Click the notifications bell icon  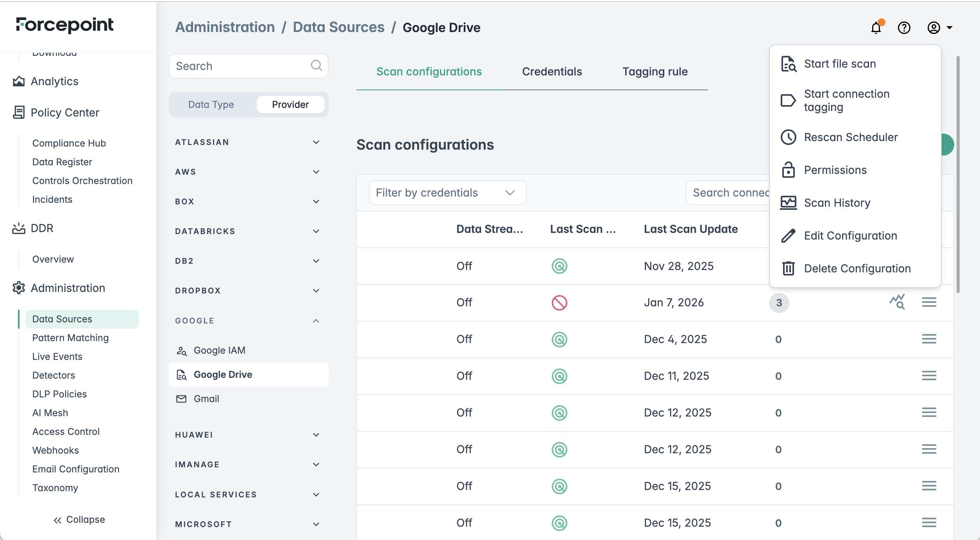[876, 28]
